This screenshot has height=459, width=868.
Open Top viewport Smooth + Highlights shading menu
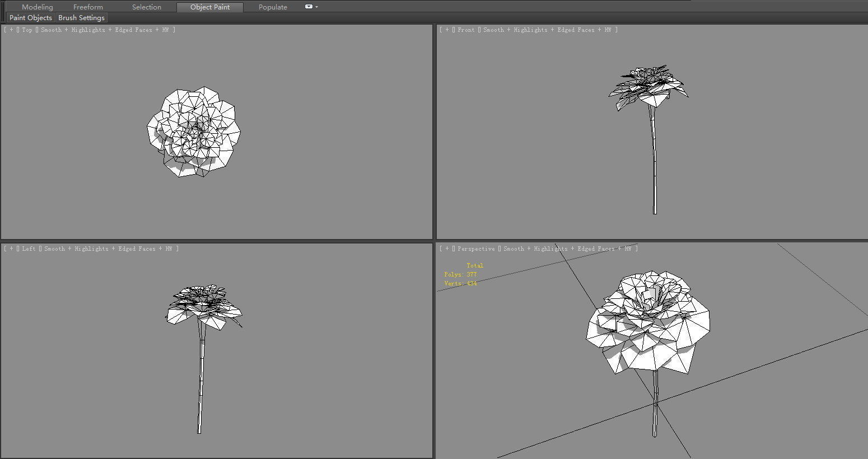(x=105, y=30)
